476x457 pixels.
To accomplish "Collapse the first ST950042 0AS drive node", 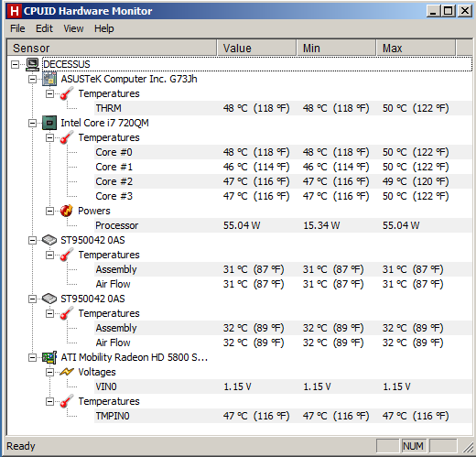I will 32,240.
